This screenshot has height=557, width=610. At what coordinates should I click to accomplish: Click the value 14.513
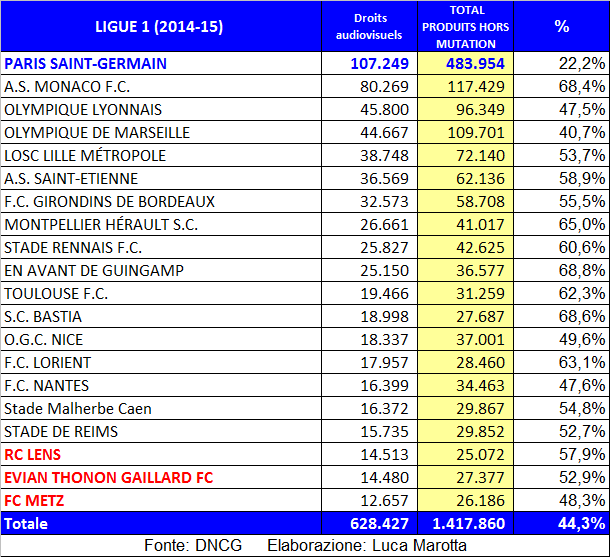click(x=384, y=454)
